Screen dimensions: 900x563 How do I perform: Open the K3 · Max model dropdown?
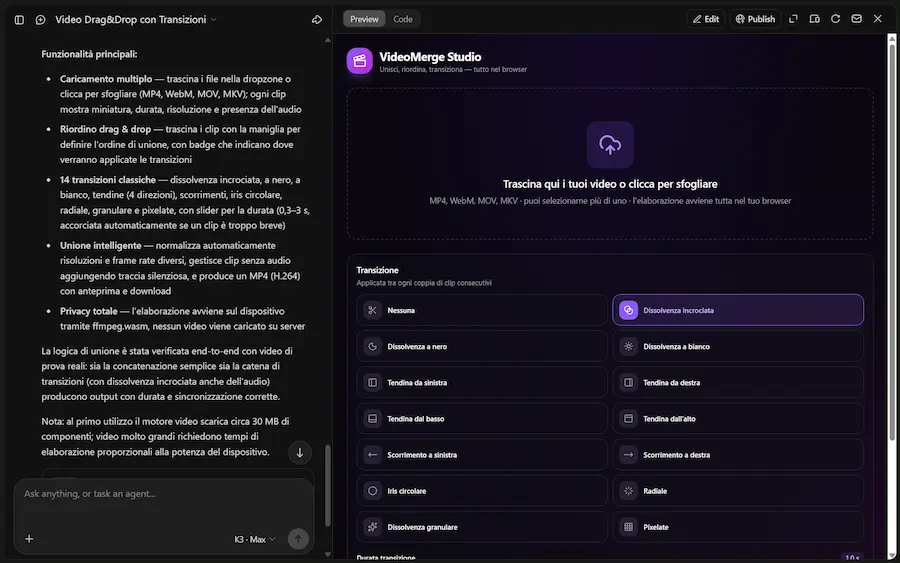coord(255,539)
